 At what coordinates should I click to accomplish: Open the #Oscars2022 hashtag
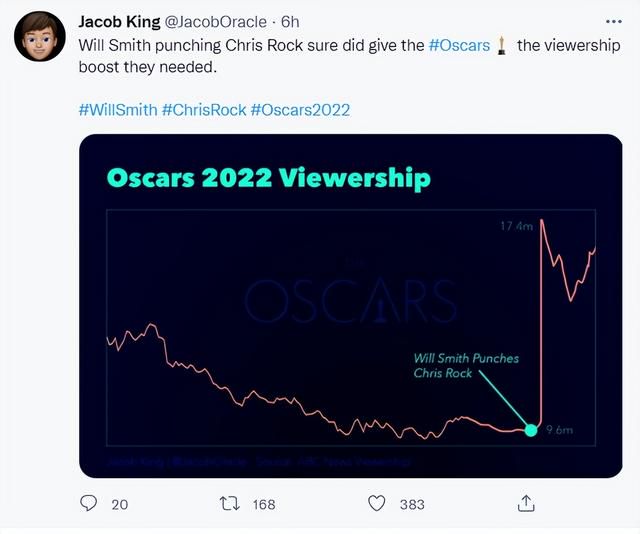tap(300, 110)
